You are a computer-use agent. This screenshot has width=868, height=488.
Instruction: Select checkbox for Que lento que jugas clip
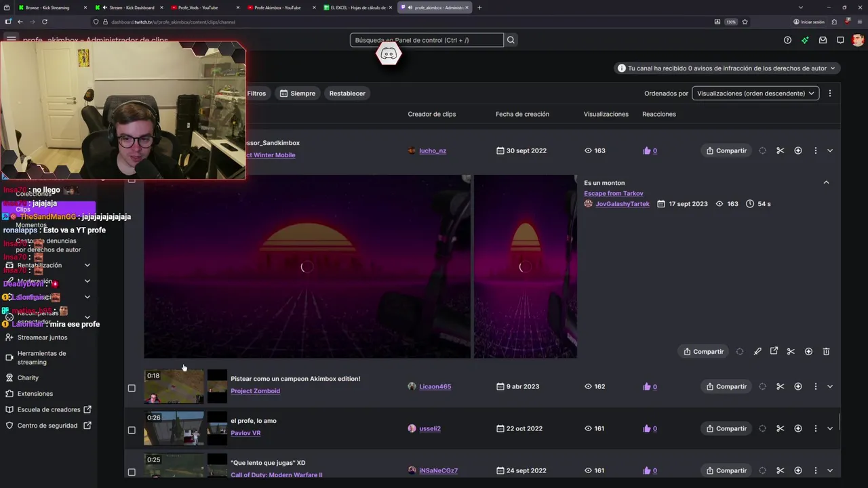pos(132,472)
